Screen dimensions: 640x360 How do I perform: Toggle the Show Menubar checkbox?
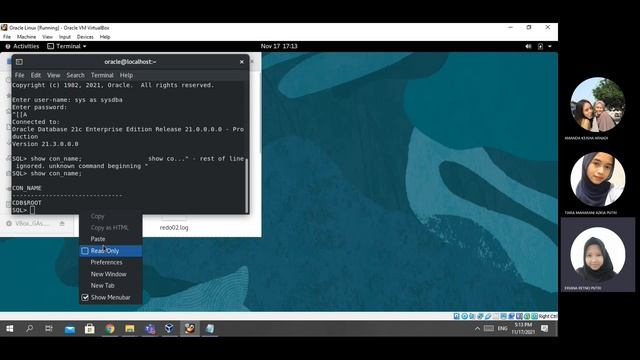click(x=85, y=297)
